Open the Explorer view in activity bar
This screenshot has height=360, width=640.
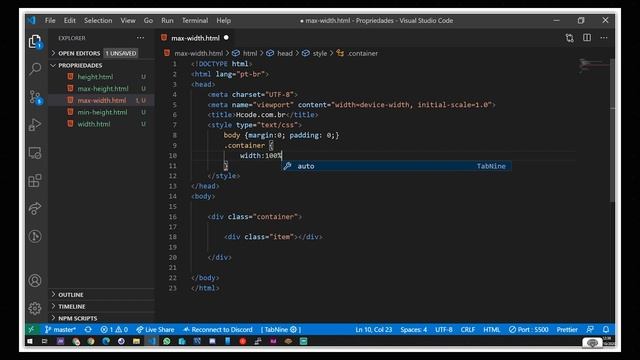tap(35, 42)
